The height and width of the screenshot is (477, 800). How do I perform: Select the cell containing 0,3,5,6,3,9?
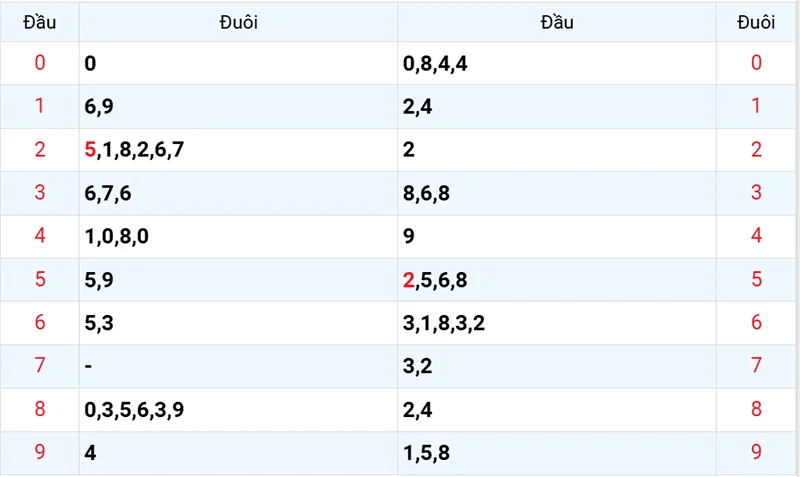(x=134, y=409)
